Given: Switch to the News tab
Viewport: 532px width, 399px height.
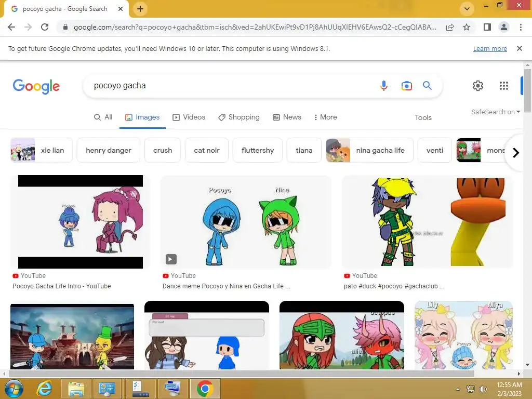Looking at the screenshot, I should (287, 117).
